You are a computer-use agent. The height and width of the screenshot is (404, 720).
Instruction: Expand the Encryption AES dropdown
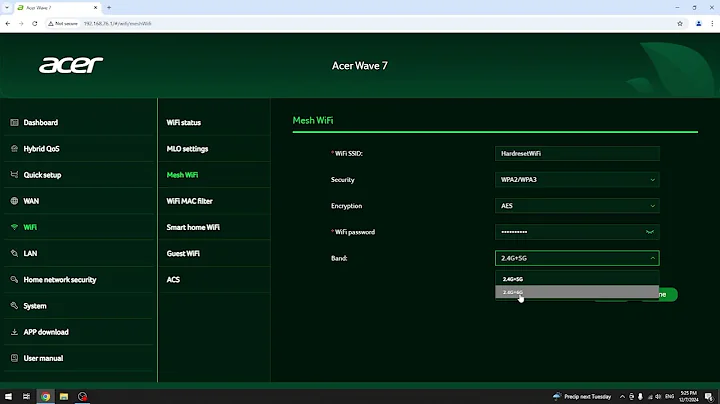[577, 206]
